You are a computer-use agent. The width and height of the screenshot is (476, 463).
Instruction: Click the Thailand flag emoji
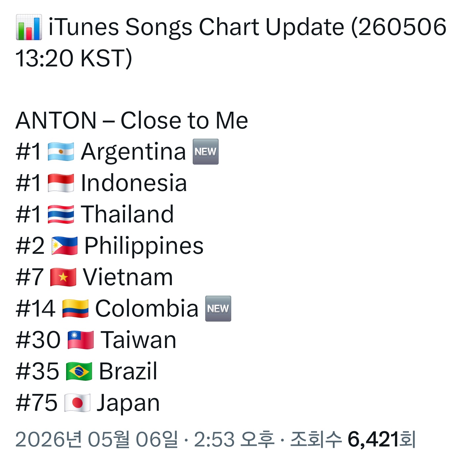pos(61,214)
